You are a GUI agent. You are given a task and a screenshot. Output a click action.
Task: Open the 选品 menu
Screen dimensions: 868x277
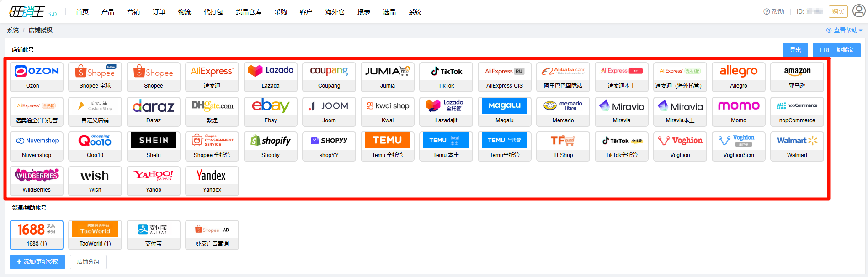point(389,12)
